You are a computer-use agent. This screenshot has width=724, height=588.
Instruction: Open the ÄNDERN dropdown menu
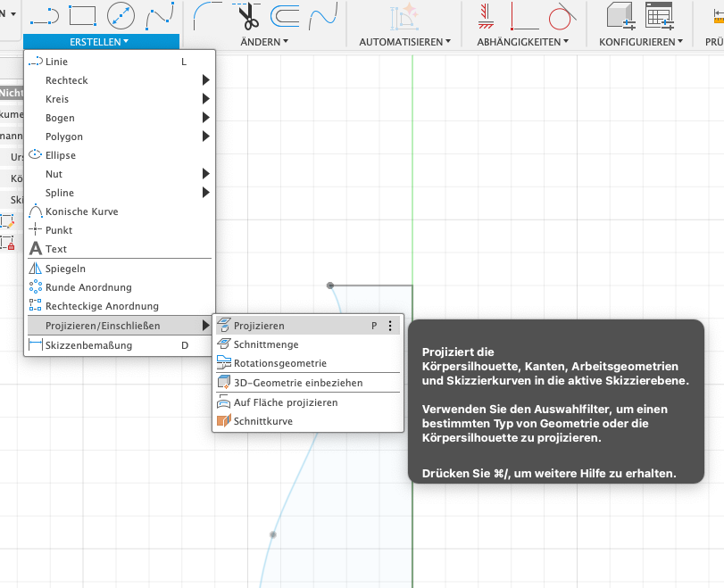click(264, 42)
